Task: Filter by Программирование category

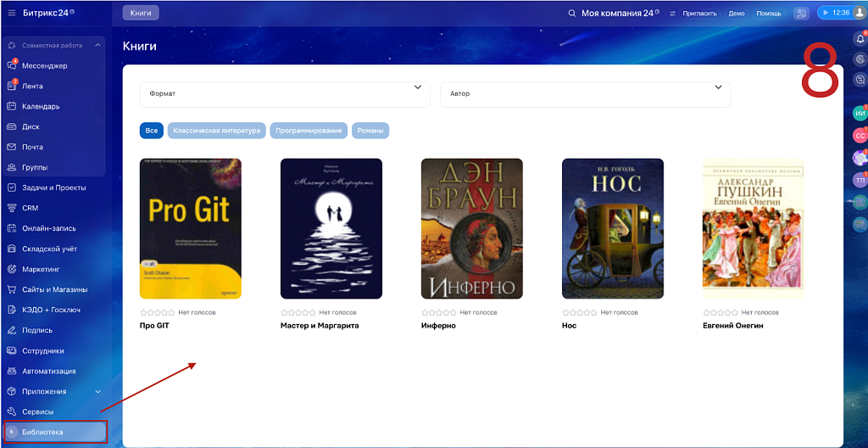Action: pos(309,131)
